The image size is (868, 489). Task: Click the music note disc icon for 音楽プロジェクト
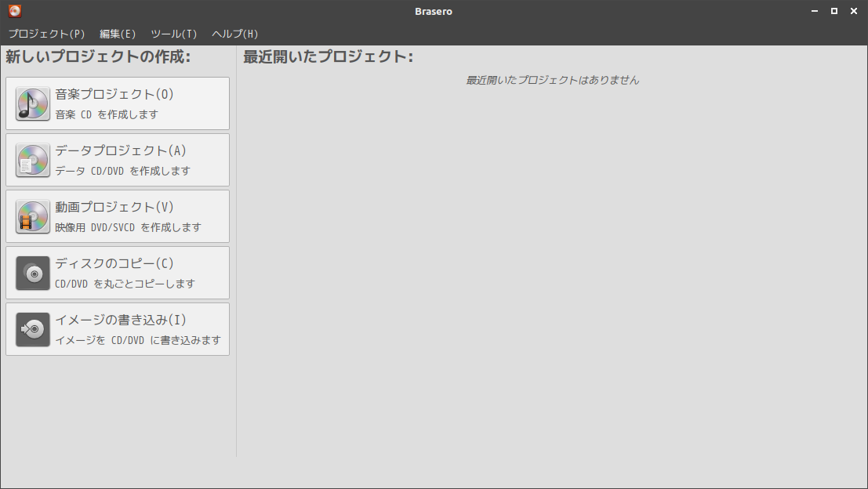(x=33, y=103)
